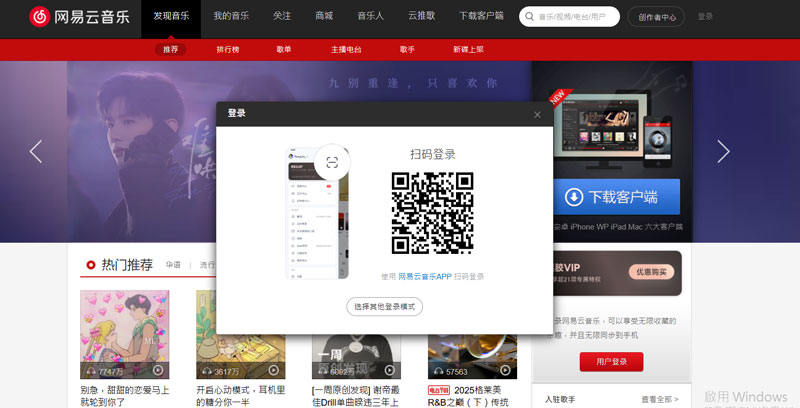This screenshot has width=800, height=408.
Task: Open the 查看全部 > link beside 入驻歌手
Action: click(x=660, y=399)
